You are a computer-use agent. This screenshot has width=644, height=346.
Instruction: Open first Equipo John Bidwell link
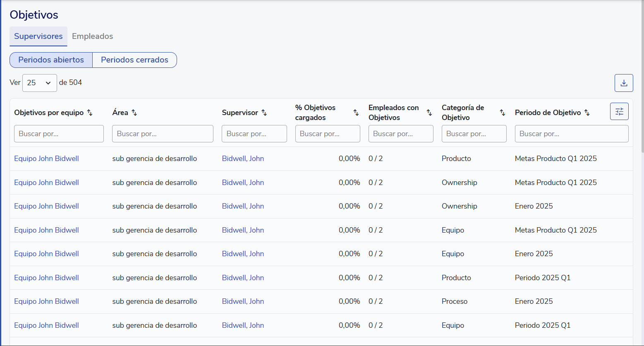click(x=46, y=159)
